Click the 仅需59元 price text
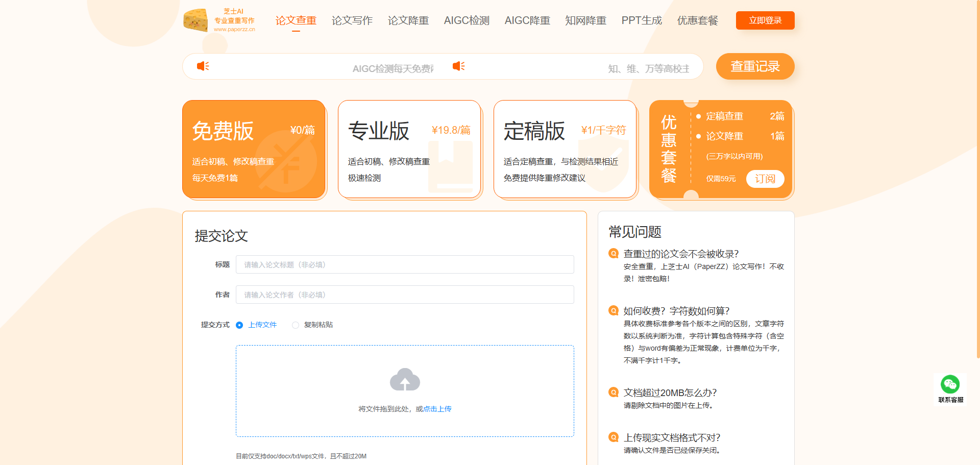Viewport: 980px width, 465px height. 721,179
